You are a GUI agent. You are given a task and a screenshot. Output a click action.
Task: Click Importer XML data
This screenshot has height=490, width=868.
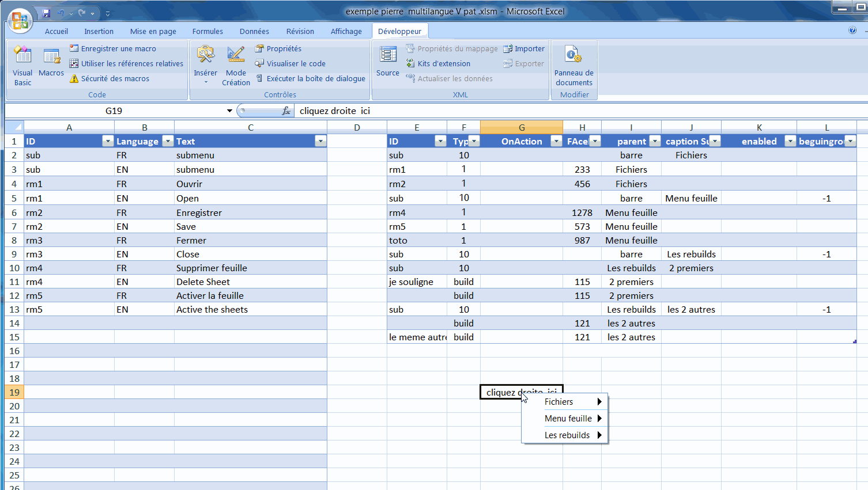524,48
